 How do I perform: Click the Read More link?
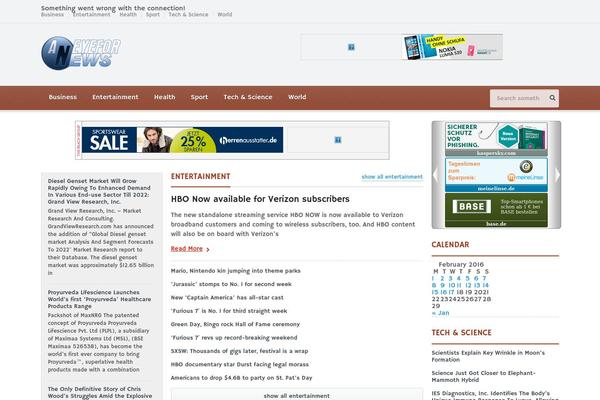[x=187, y=249]
